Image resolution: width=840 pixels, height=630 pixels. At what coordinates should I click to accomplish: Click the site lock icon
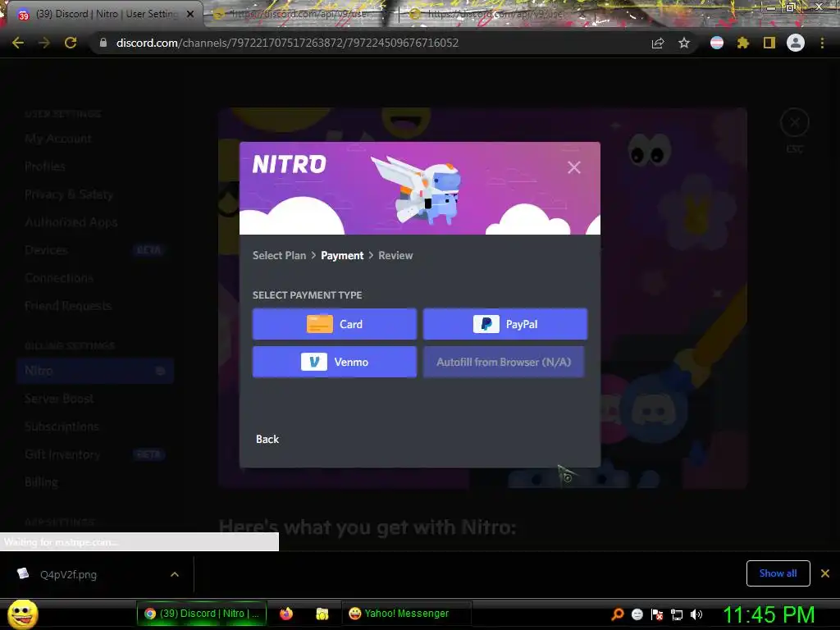103,43
